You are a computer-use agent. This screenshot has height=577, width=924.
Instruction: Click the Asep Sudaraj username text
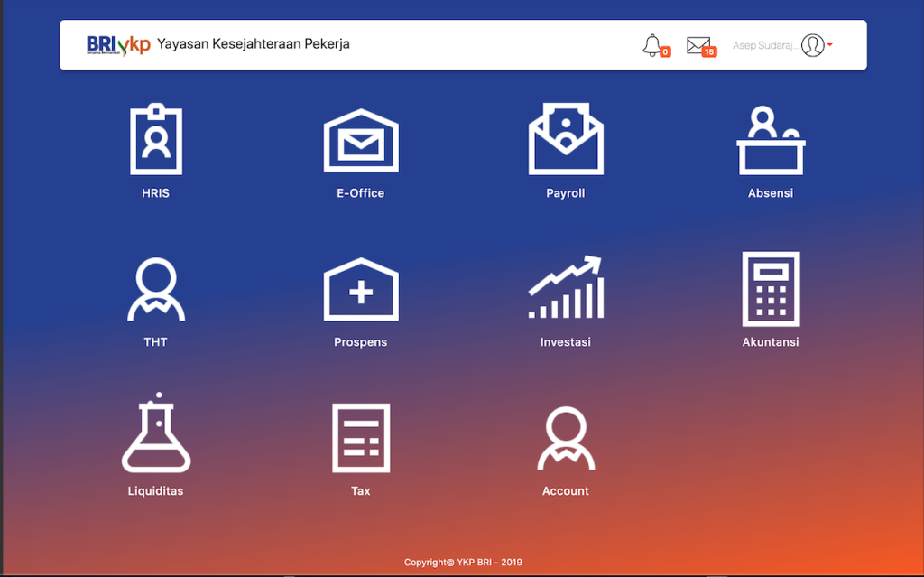click(766, 45)
